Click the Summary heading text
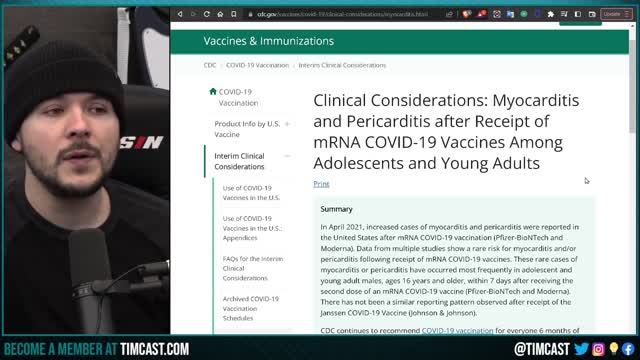 (x=336, y=209)
